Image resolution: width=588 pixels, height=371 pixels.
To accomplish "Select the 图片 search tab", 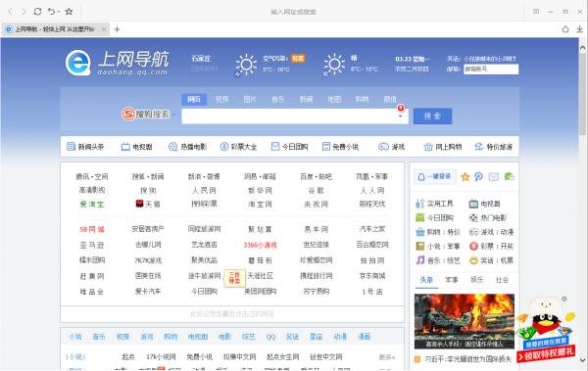I will [250, 99].
